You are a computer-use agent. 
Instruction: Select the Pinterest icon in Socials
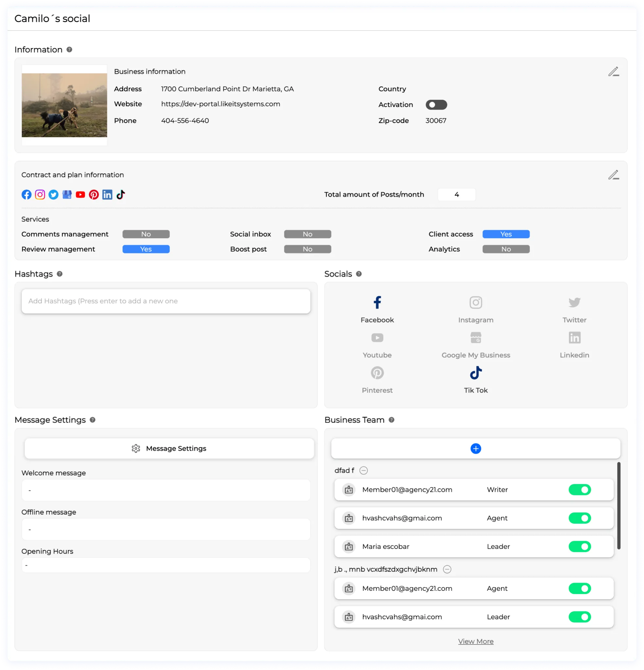[377, 373]
